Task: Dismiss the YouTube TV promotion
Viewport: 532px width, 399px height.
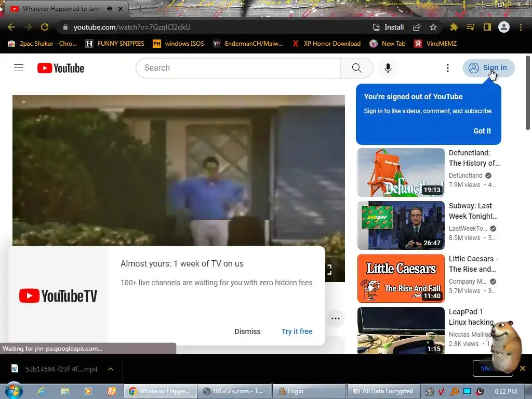Action: [247, 331]
